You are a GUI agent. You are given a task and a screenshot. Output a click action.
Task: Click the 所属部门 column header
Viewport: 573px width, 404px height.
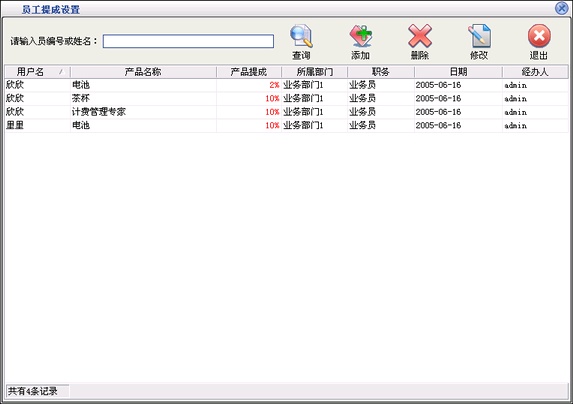pos(315,72)
